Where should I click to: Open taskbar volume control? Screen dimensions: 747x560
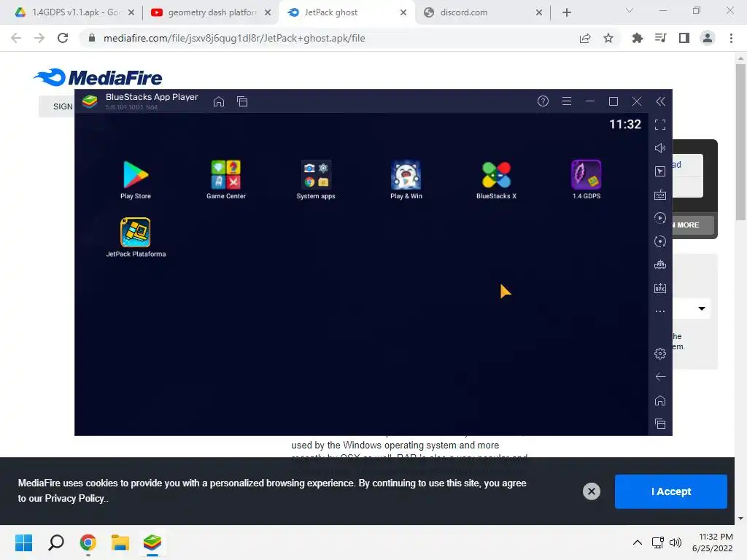676,542
